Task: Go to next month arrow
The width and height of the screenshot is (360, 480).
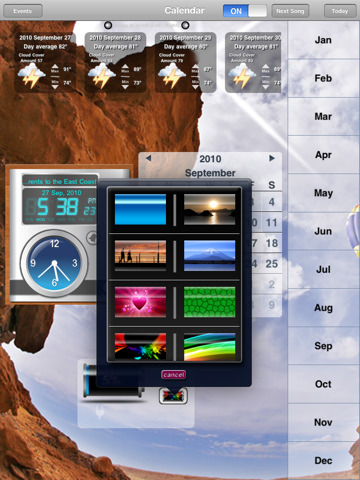Action: (272, 158)
